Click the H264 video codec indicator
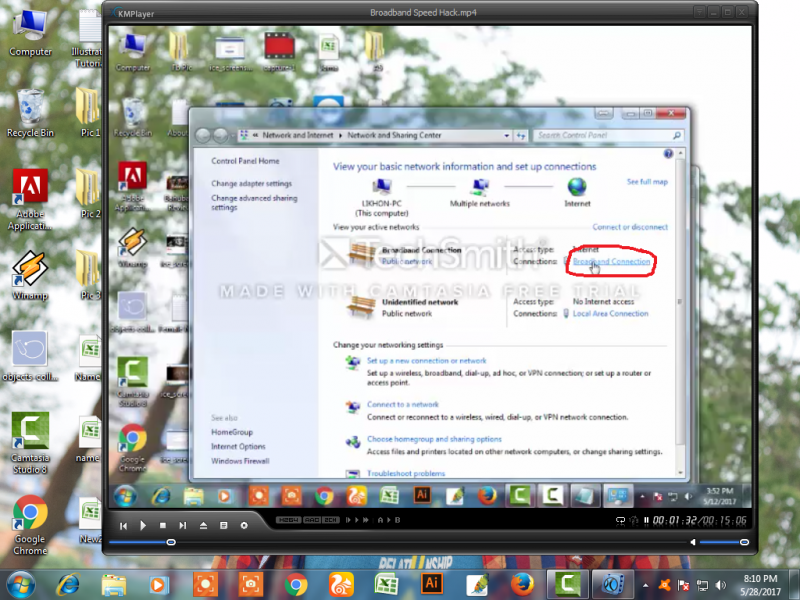Image resolution: width=800 pixels, height=600 pixels. tap(288, 520)
